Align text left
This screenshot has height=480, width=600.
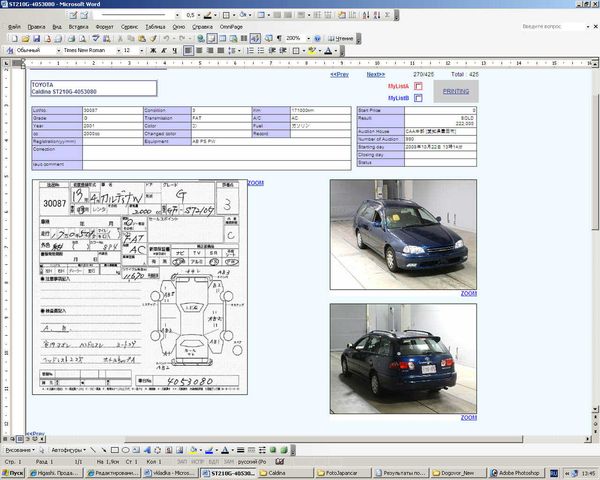tap(188, 51)
